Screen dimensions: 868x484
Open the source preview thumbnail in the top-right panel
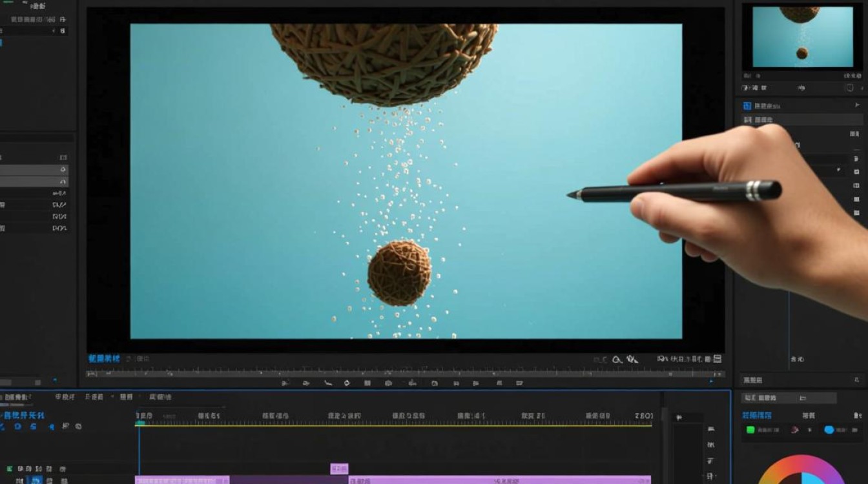tap(802, 37)
